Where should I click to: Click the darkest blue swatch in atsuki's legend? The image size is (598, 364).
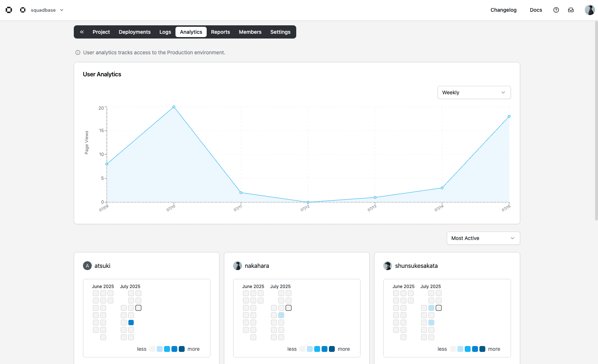tap(181, 349)
